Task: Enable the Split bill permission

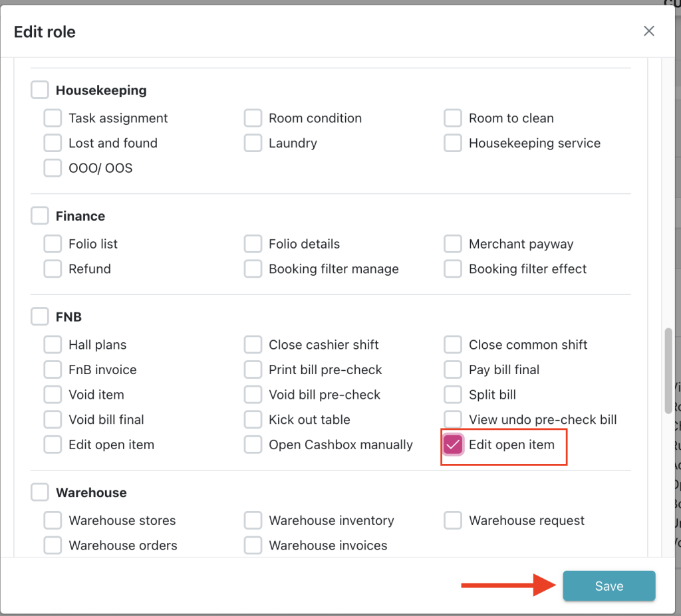Action: point(453,395)
